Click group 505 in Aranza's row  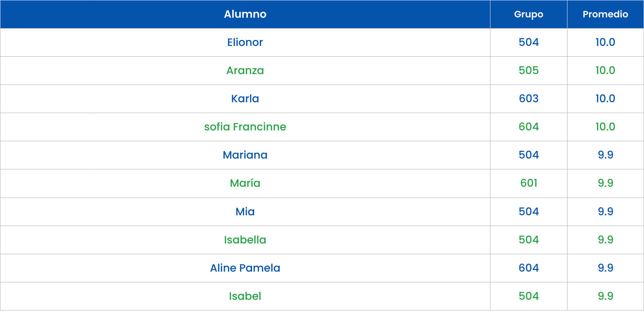coord(528,71)
